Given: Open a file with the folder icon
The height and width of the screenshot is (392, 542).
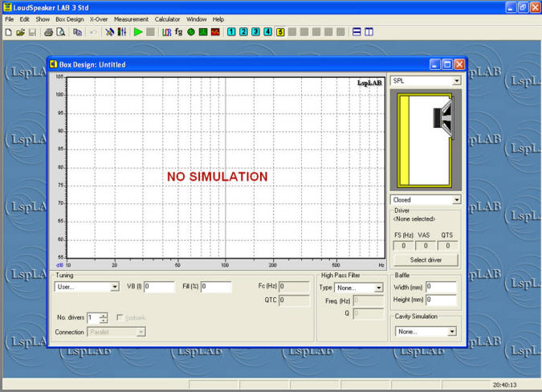Looking at the screenshot, I should pyautogui.click(x=20, y=32).
